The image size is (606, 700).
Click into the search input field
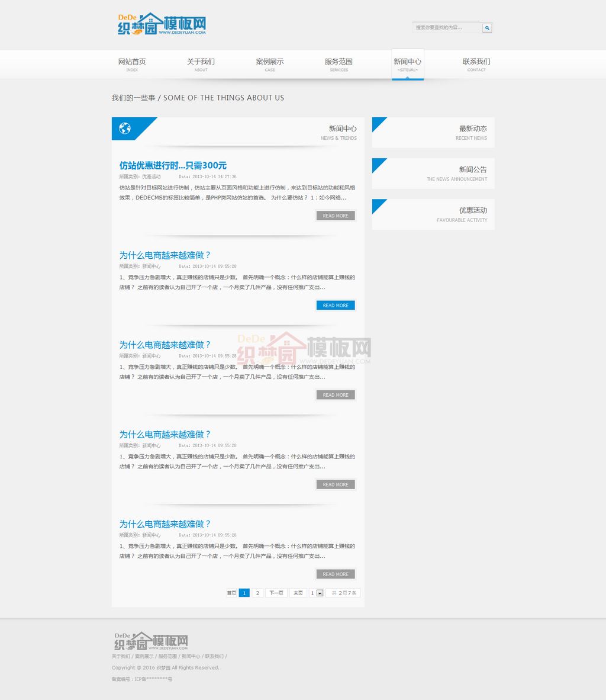[446, 28]
